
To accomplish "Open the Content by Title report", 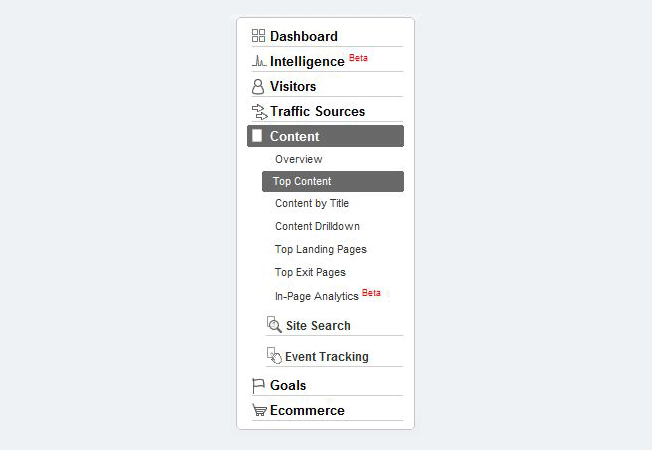I will point(312,203).
